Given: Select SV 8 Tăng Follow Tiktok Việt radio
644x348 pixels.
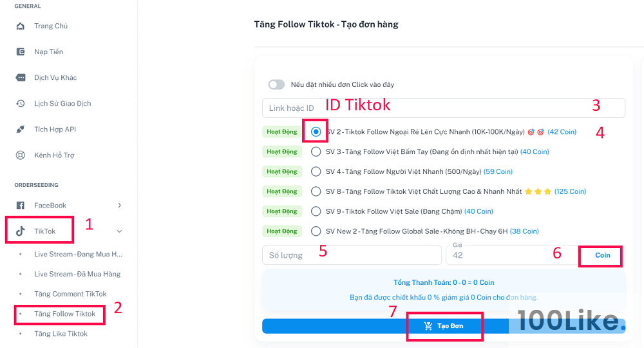Looking at the screenshot, I should click(316, 191).
